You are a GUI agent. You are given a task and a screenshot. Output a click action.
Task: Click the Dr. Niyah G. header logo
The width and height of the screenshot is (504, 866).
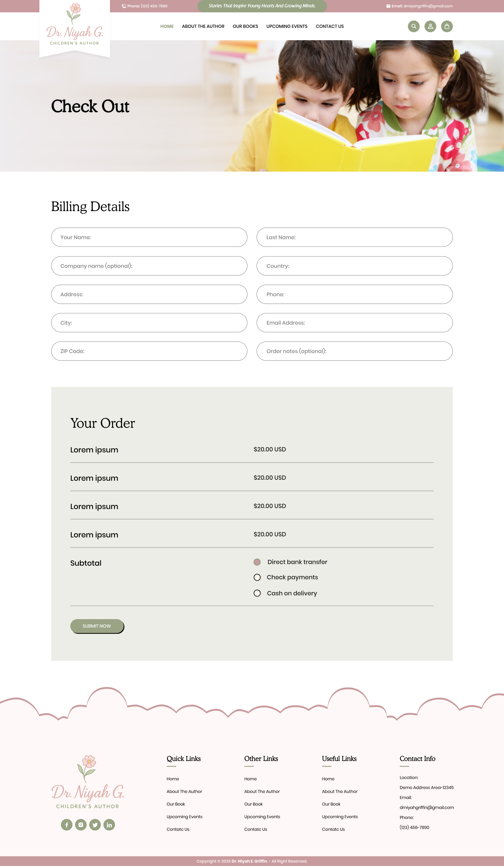(75, 28)
